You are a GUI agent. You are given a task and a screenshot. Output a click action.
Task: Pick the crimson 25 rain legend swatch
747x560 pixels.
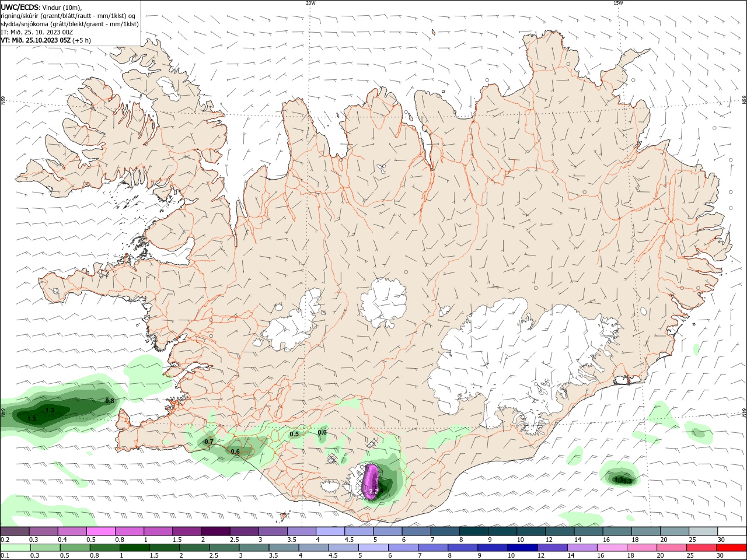(x=701, y=548)
